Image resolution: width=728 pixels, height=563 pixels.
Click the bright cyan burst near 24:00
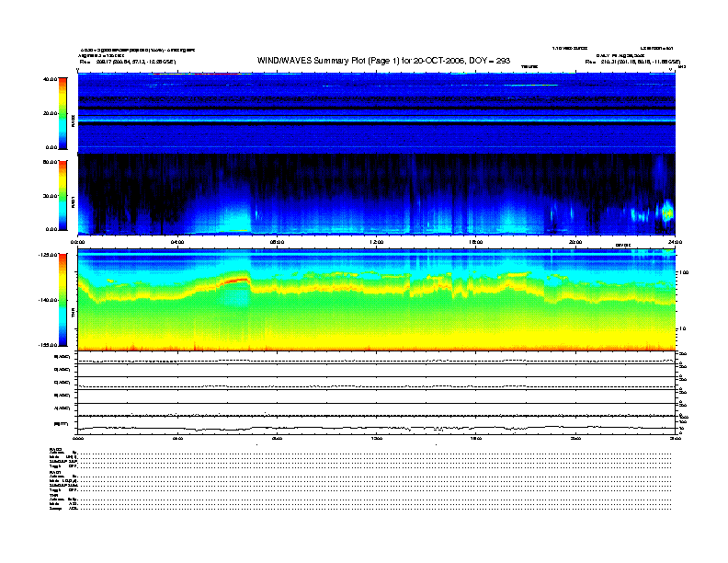(x=667, y=212)
